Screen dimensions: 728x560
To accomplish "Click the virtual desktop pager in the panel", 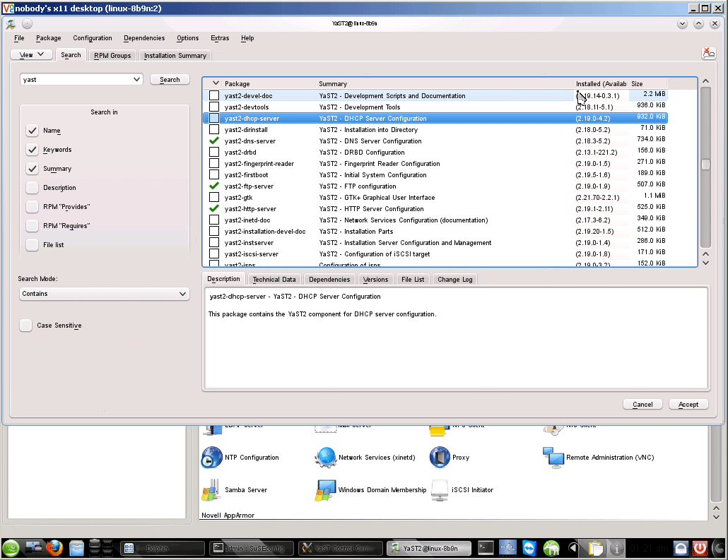I will pyautogui.click(x=101, y=548).
